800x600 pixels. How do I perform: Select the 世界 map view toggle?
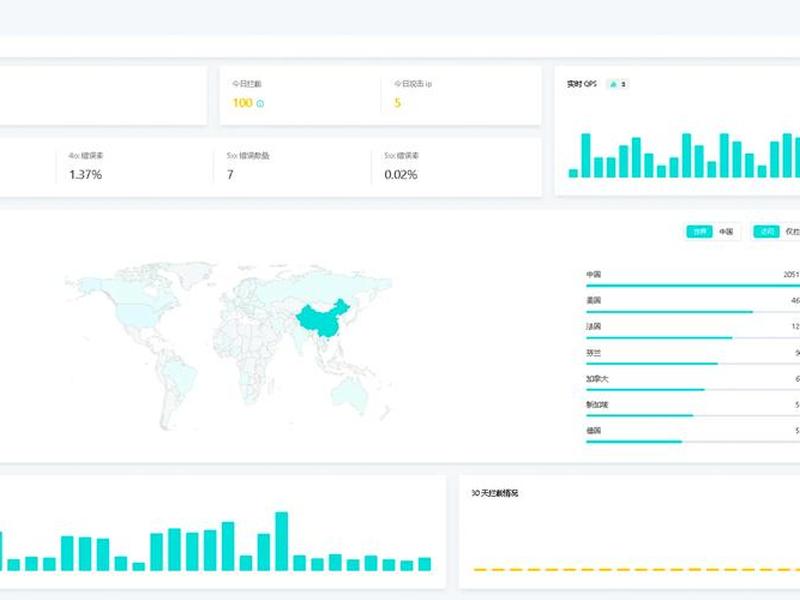(x=699, y=232)
